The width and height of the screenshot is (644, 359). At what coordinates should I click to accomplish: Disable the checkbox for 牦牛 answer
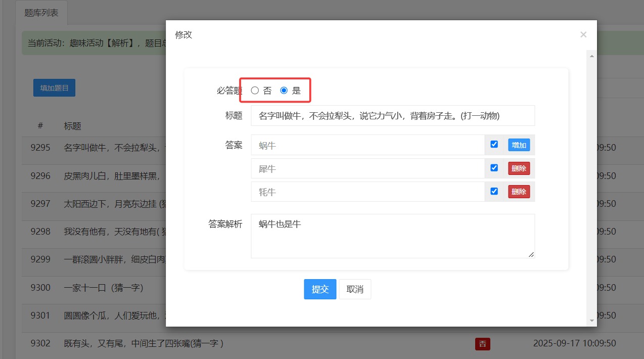[494, 191]
